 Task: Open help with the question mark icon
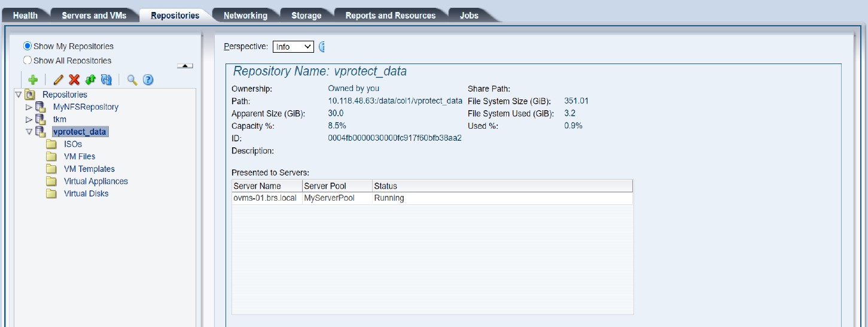point(148,80)
